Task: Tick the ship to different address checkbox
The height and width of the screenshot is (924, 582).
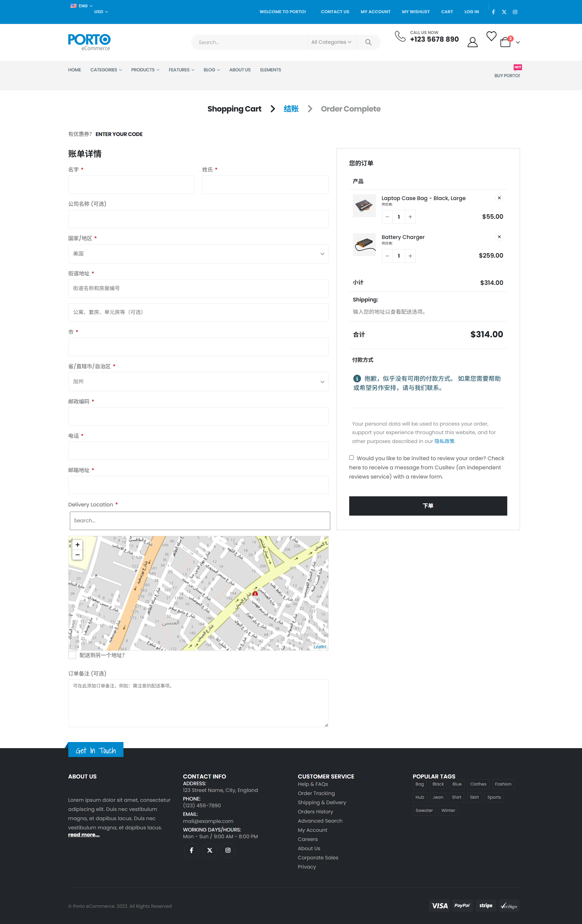Action: coord(72,655)
